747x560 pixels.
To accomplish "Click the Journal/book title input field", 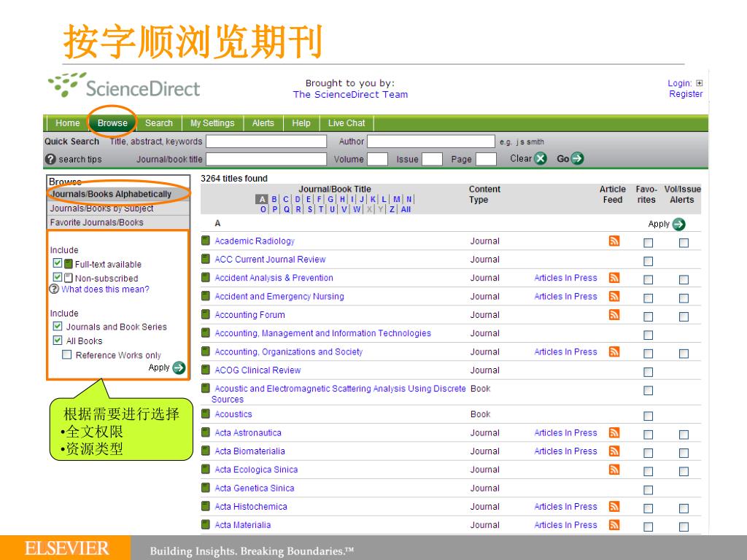I will 266,159.
